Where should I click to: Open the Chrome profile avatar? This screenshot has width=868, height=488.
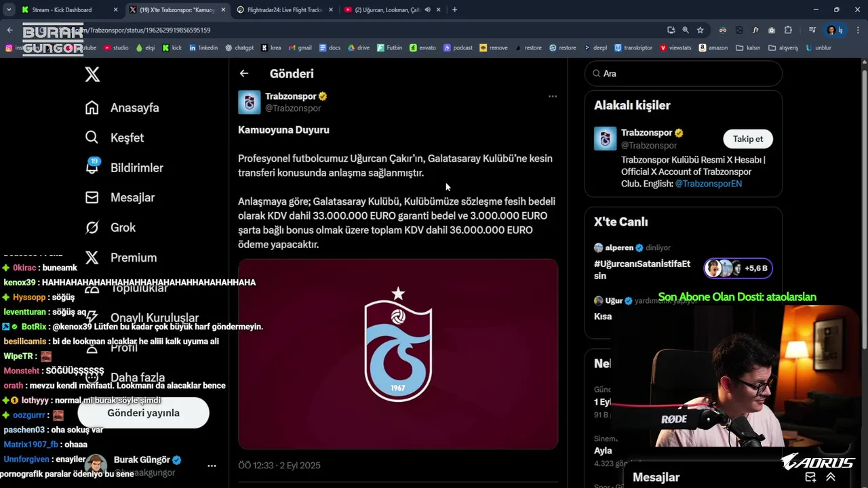(x=831, y=30)
